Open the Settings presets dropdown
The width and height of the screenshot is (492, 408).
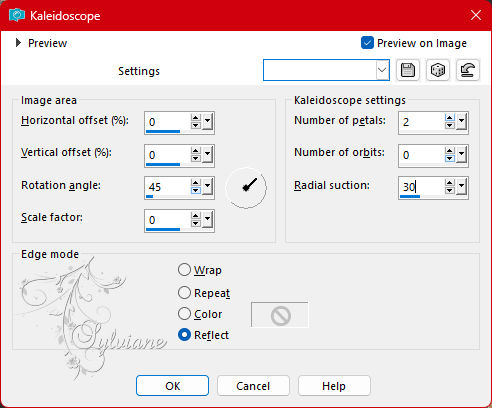[382, 70]
